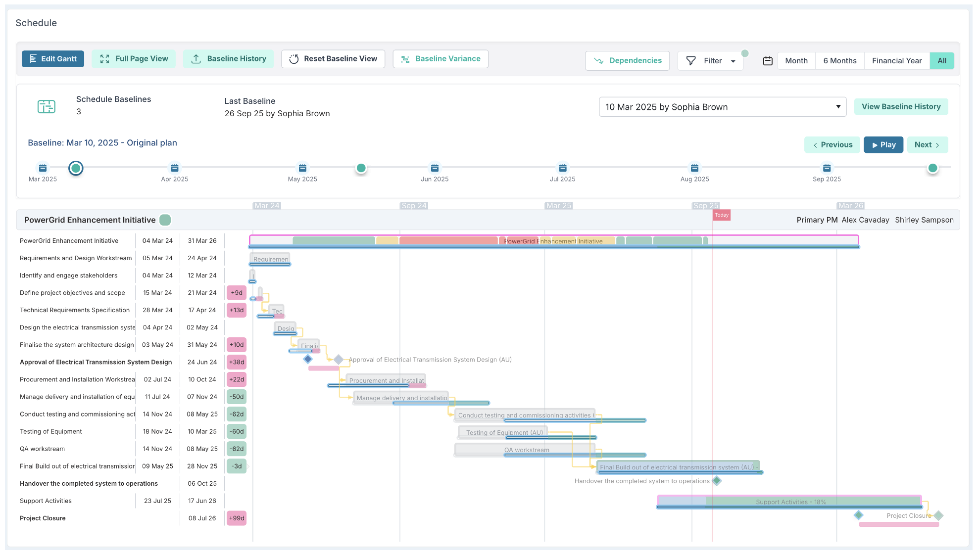Click View Baseline History button

pyautogui.click(x=901, y=107)
